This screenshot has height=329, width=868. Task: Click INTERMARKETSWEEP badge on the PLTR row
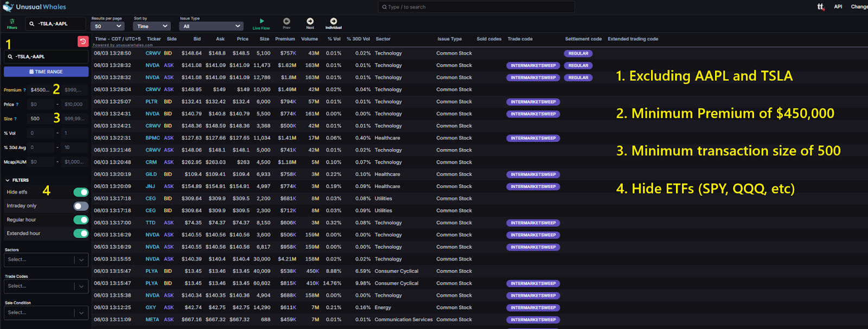point(533,102)
